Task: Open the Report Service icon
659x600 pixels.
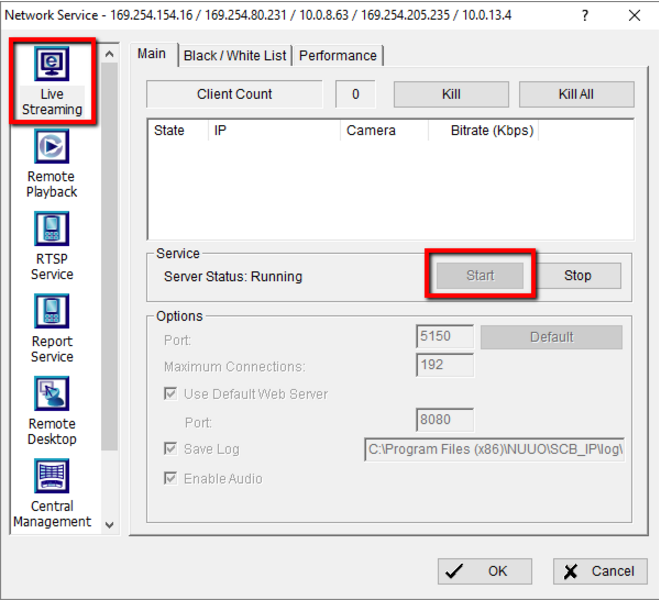Action: click(x=51, y=313)
